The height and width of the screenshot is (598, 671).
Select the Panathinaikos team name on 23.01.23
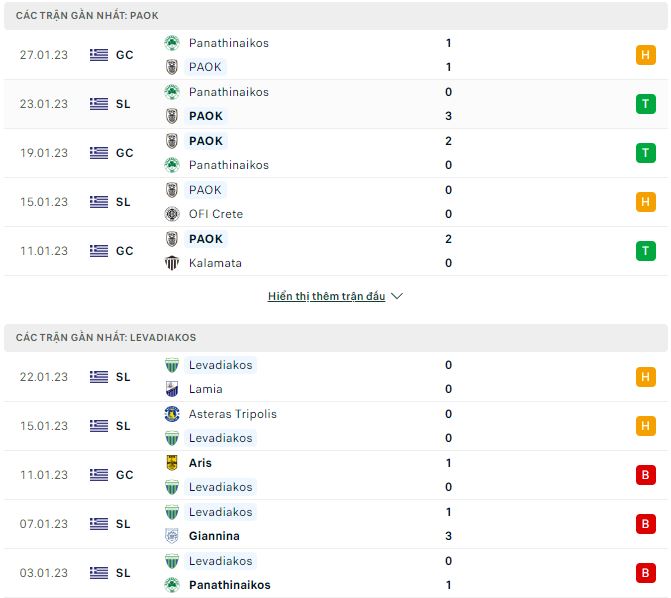pyautogui.click(x=228, y=92)
